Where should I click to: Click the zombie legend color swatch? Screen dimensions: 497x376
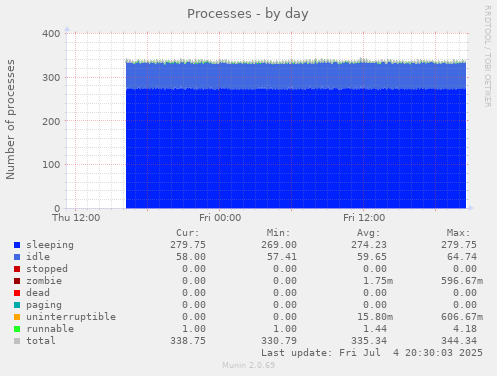pos(17,281)
